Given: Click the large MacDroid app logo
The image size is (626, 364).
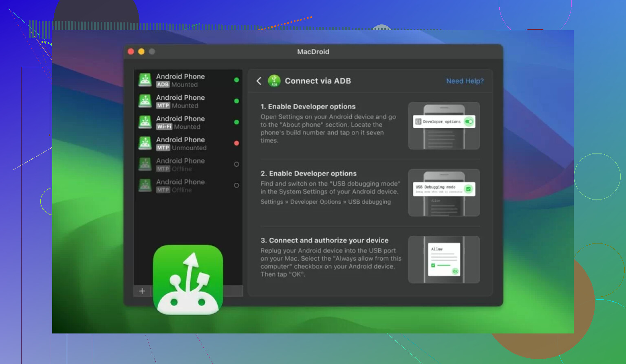Looking at the screenshot, I should pos(188,280).
